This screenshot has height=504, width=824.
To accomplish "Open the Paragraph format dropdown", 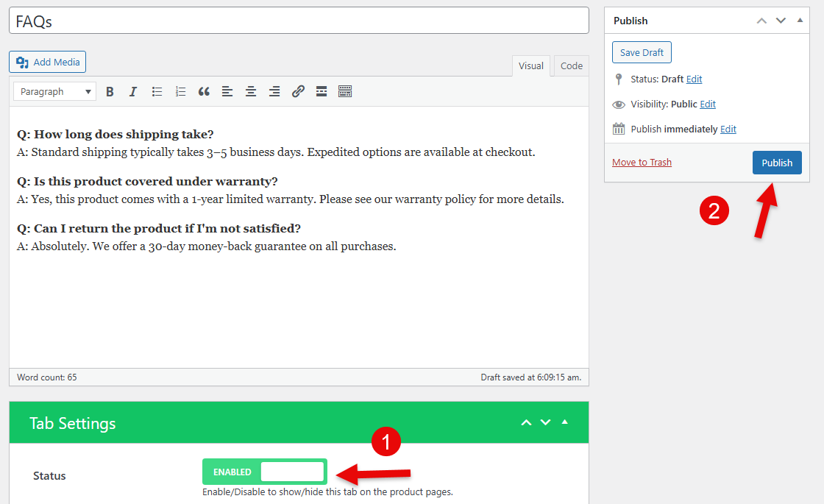I will pyautogui.click(x=54, y=91).
